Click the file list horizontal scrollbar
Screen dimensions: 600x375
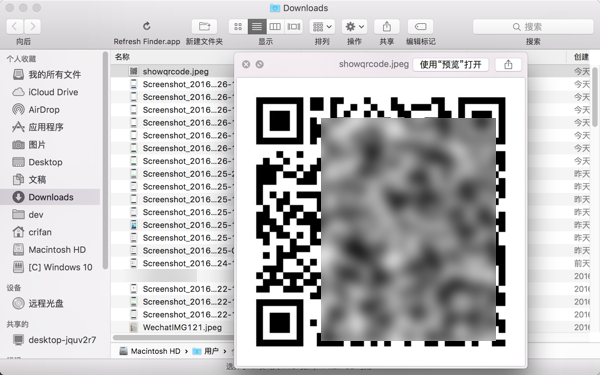pos(173,338)
